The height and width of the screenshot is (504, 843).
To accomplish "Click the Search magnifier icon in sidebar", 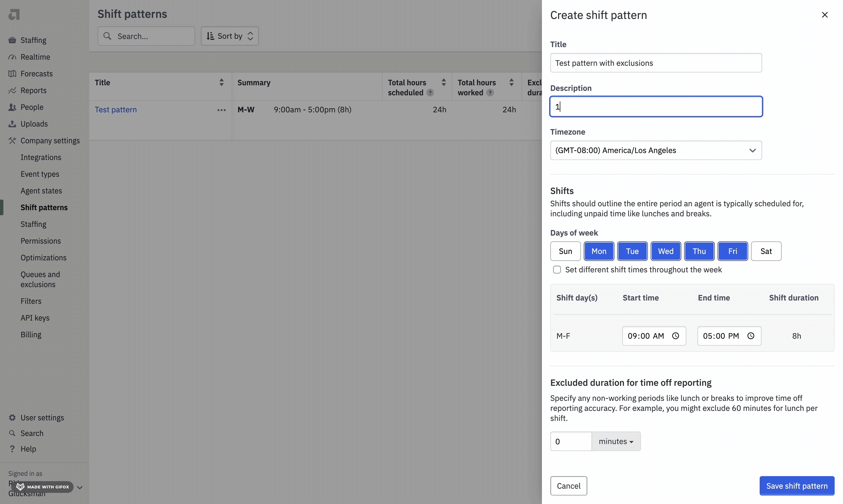I will 12,433.
